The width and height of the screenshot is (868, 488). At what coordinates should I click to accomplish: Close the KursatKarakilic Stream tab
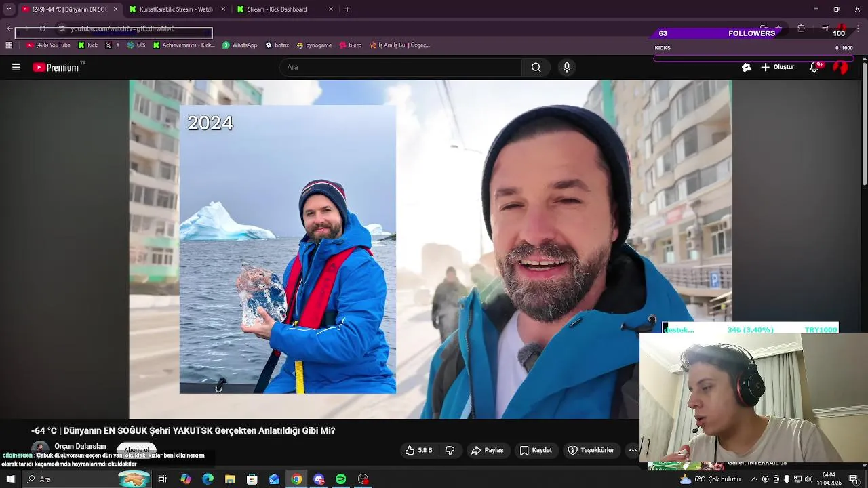click(x=223, y=9)
